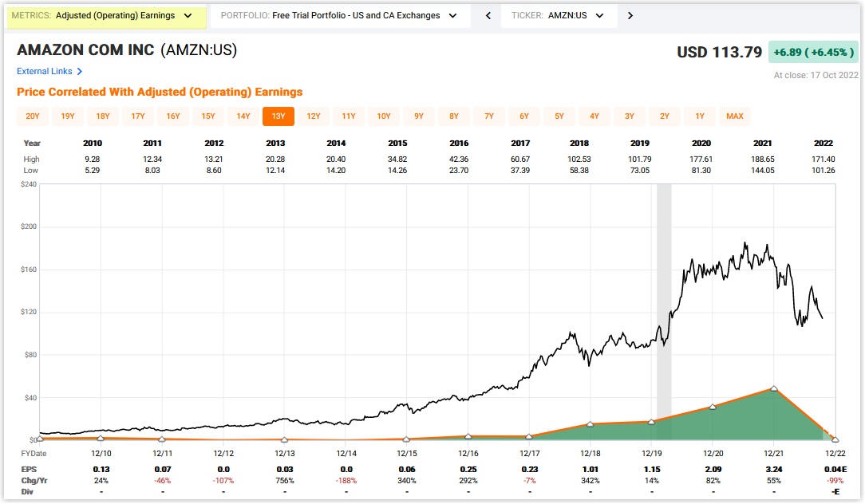Go to next ticker arrow
865x504 pixels.
630,16
